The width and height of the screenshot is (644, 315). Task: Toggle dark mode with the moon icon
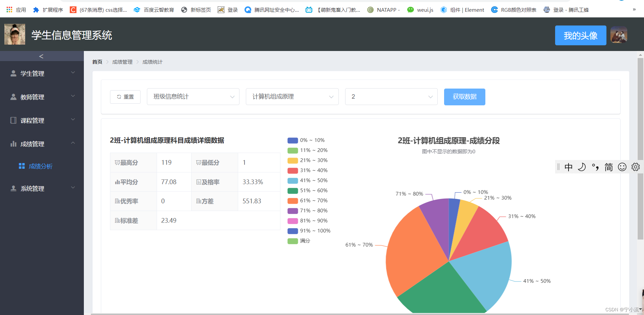582,167
